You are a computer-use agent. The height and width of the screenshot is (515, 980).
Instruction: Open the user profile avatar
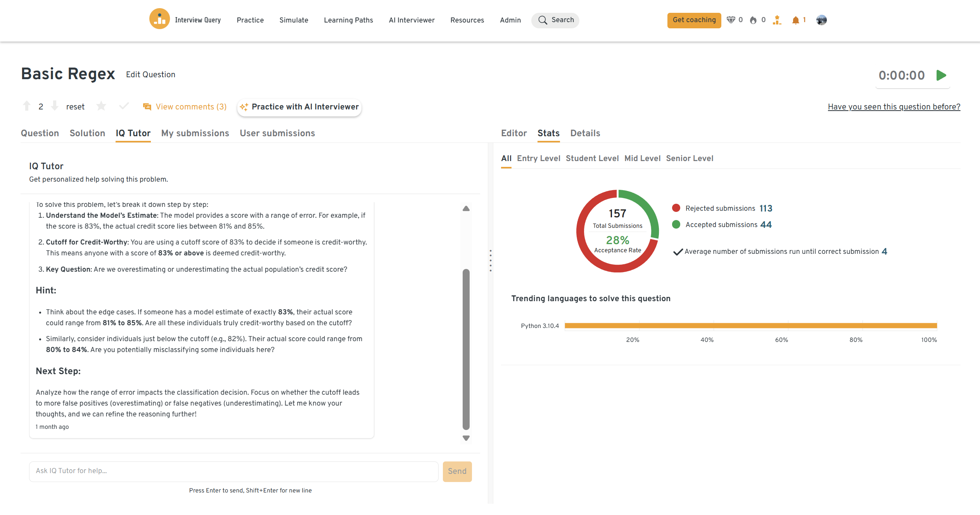tap(821, 20)
